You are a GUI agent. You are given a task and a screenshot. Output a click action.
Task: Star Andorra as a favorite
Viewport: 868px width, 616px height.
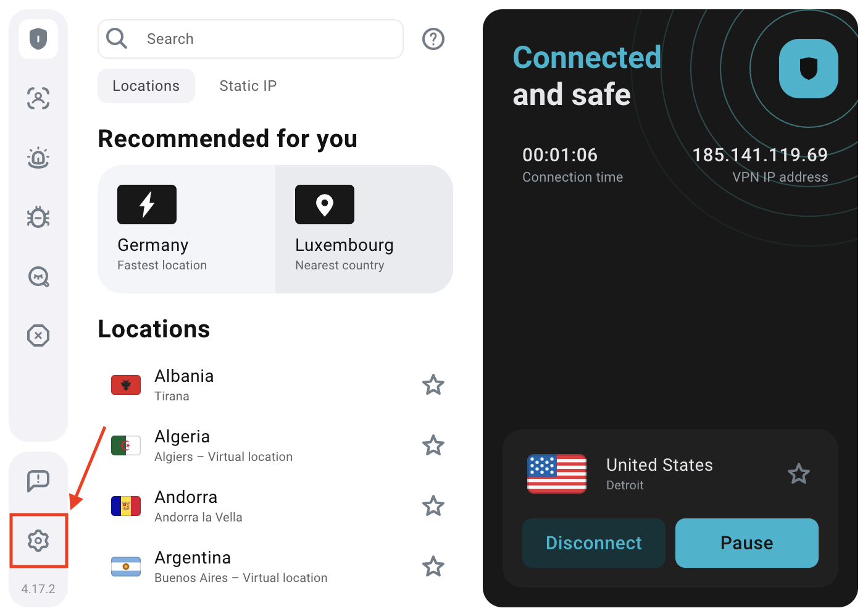[x=433, y=506]
